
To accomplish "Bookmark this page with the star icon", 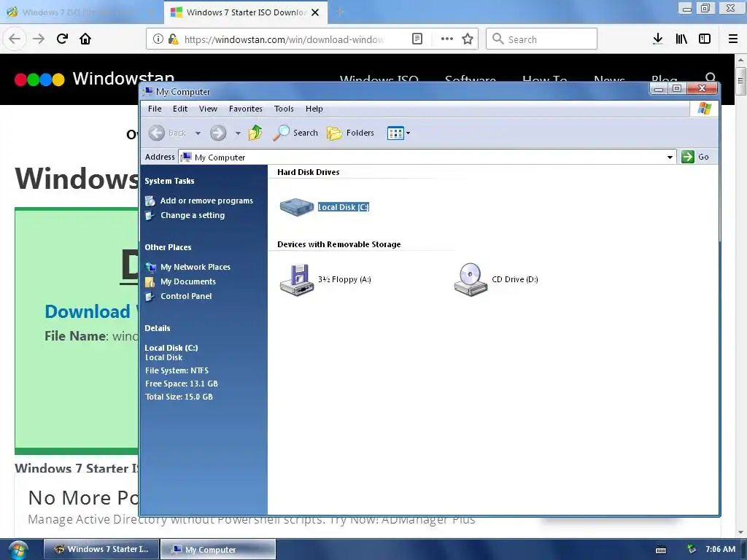I will pos(468,39).
